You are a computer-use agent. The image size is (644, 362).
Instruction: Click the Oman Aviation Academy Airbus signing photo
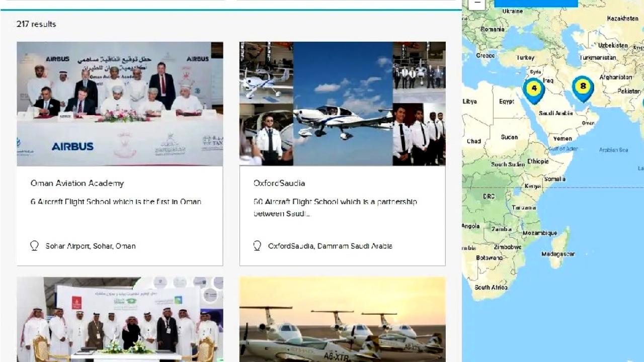click(x=120, y=104)
